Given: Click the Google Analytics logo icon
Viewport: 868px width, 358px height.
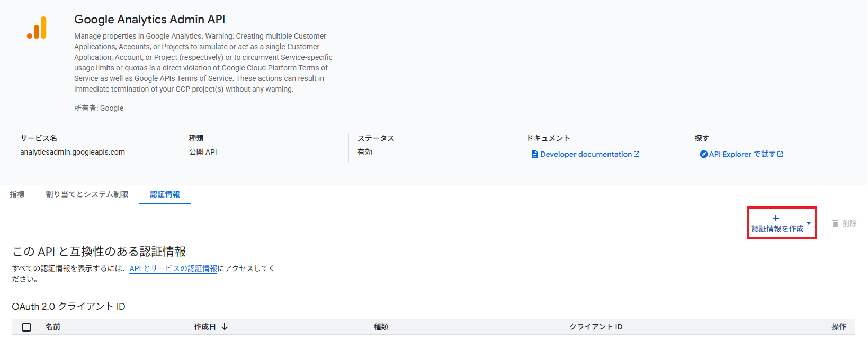Looking at the screenshot, I should [x=37, y=28].
